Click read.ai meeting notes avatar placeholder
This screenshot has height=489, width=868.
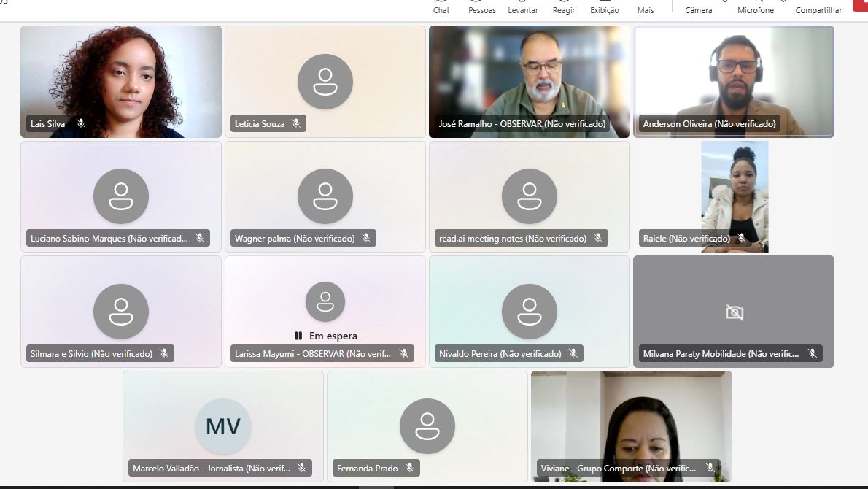(530, 196)
